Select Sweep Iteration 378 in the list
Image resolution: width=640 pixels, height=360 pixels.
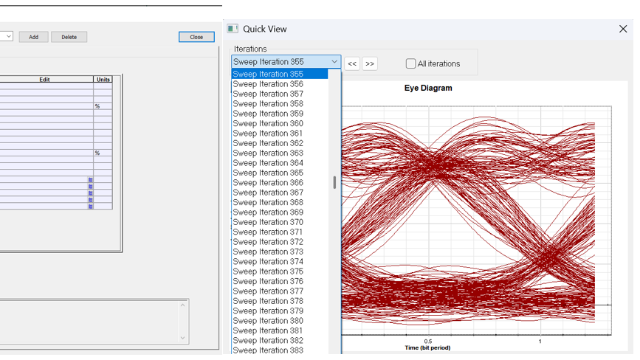point(280,301)
